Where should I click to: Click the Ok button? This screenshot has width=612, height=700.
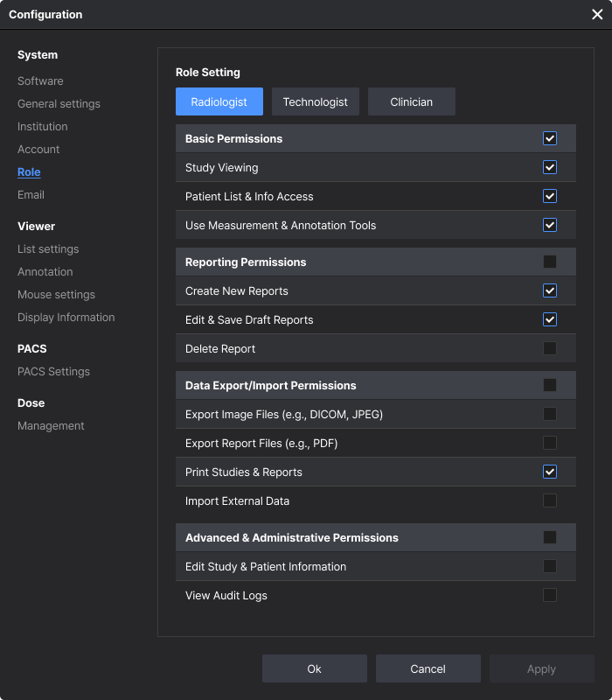[x=315, y=668]
